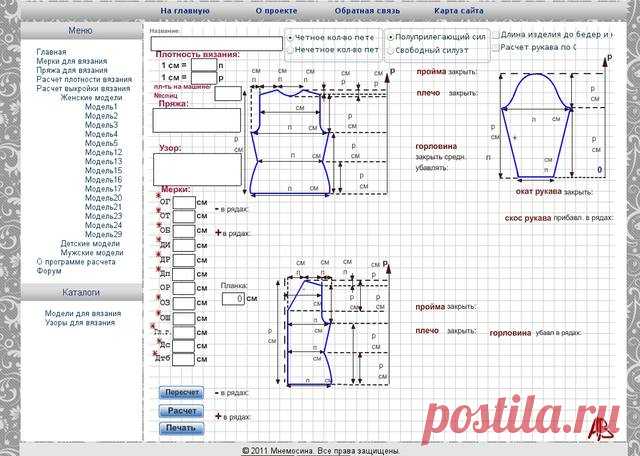Tick 'Расчет рукава по' checkbox
640x456 pixels.
(x=496, y=48)
